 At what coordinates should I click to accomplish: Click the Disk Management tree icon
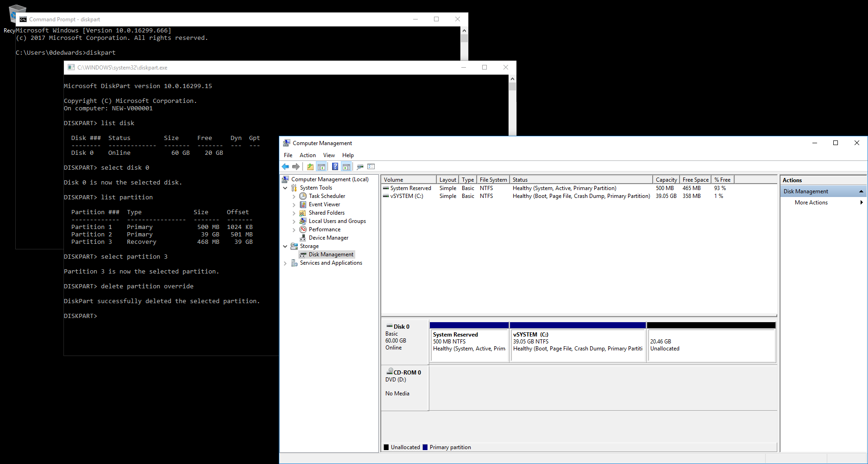click(x=303, y=254)
